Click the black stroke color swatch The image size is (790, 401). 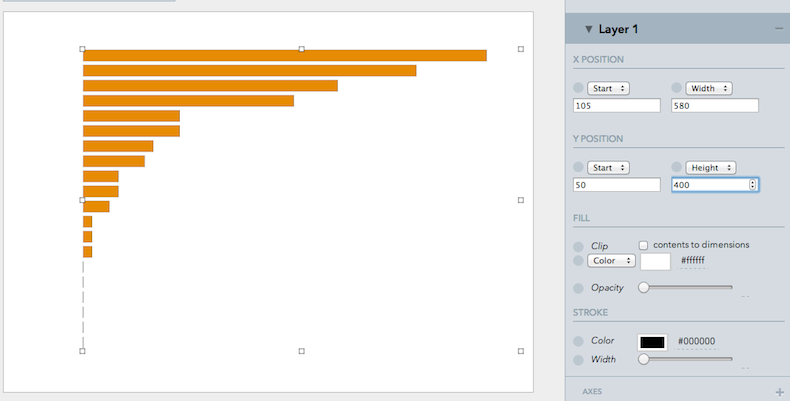tap(652, 342)
